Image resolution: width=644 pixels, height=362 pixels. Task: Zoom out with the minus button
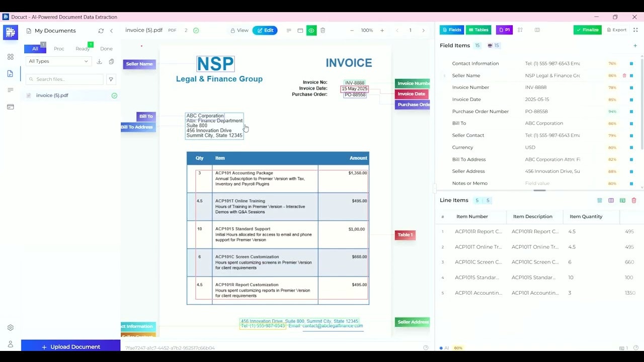pyautogui.click(x=352, y=30)
